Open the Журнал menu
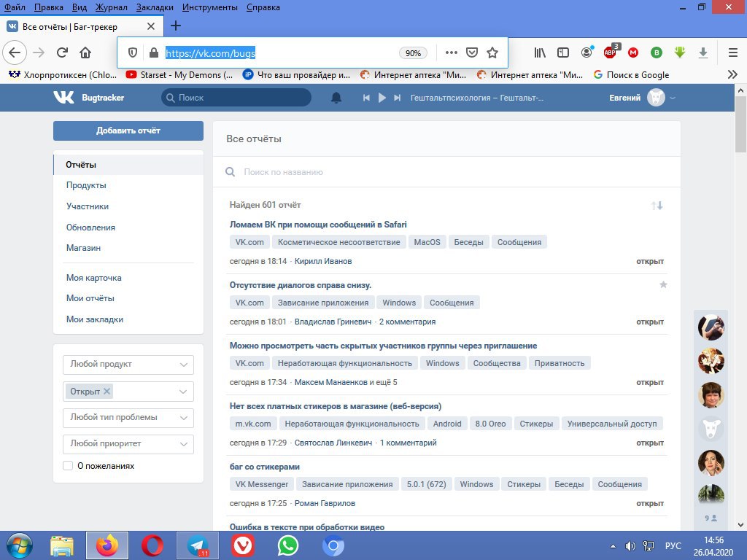 point(112,7)
